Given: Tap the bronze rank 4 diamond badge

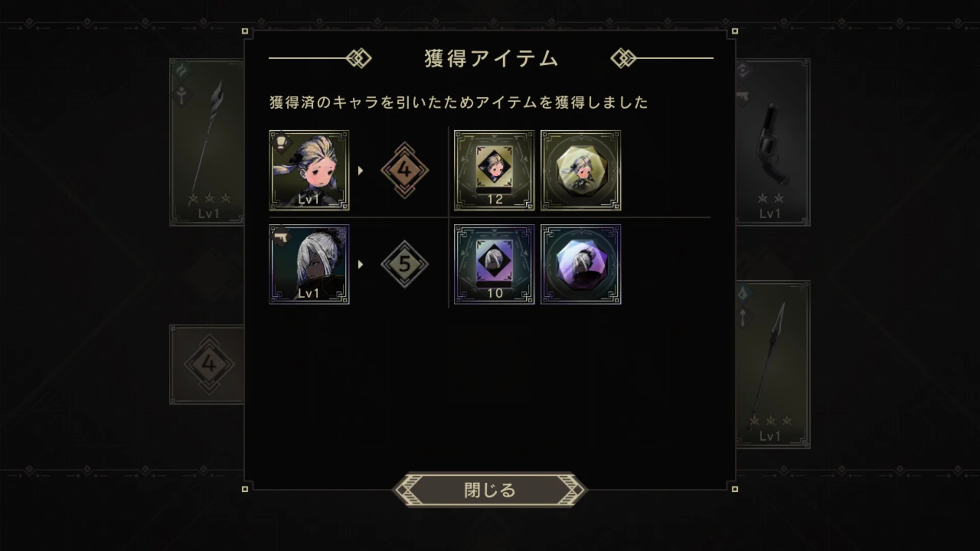Looking at the screenshot, I should (x=405, y=170).
